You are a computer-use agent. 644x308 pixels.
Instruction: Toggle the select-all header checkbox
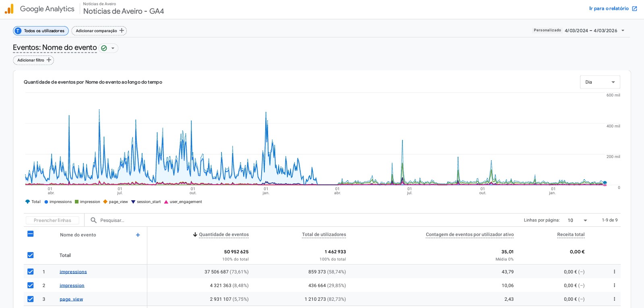click(x=31, y=234)
